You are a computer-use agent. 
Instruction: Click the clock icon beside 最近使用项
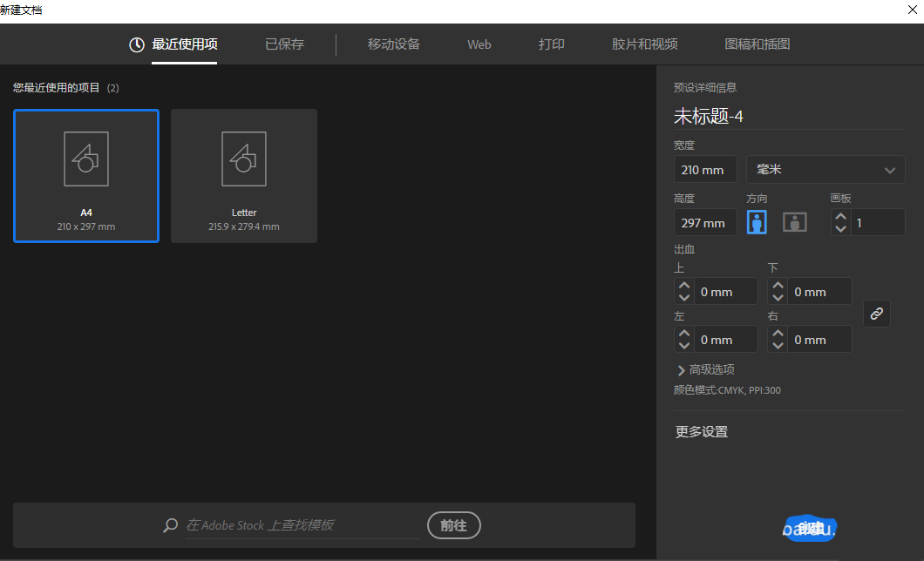(137, 44)
